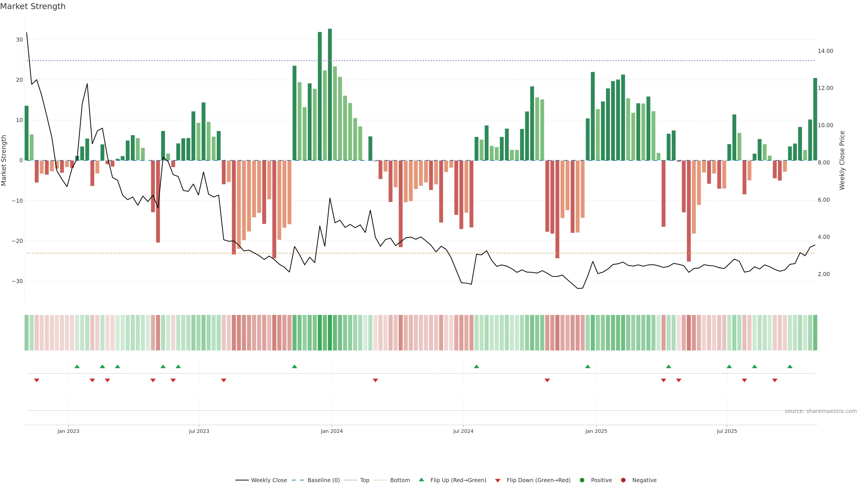Click flip-up triangle just after Jul 2024
The height and width of the screenshot is (488, 868).
point(476,366)
